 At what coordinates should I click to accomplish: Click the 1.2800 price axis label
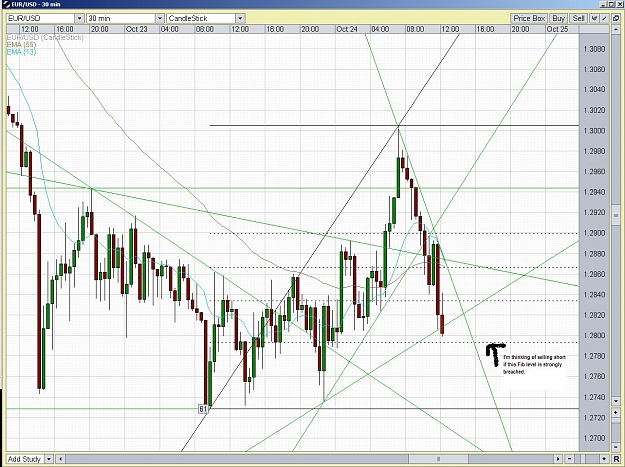[594, 336]
